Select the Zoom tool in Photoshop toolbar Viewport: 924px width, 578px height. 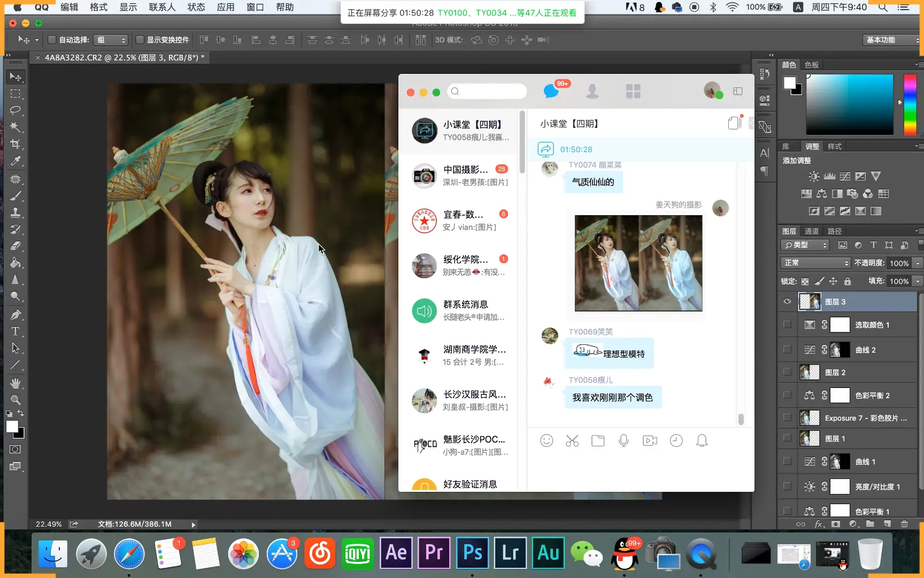click(x=16, y=400)
